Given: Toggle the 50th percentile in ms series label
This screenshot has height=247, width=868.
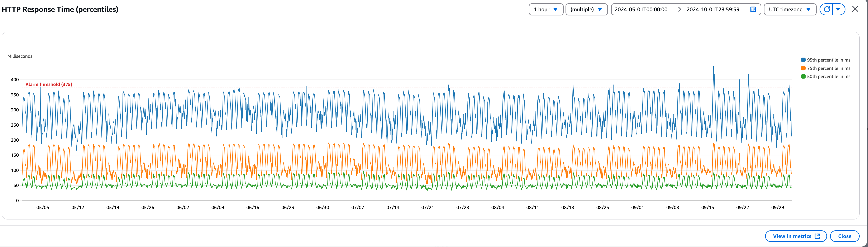Looking at the screenshot, I should 829,76.
